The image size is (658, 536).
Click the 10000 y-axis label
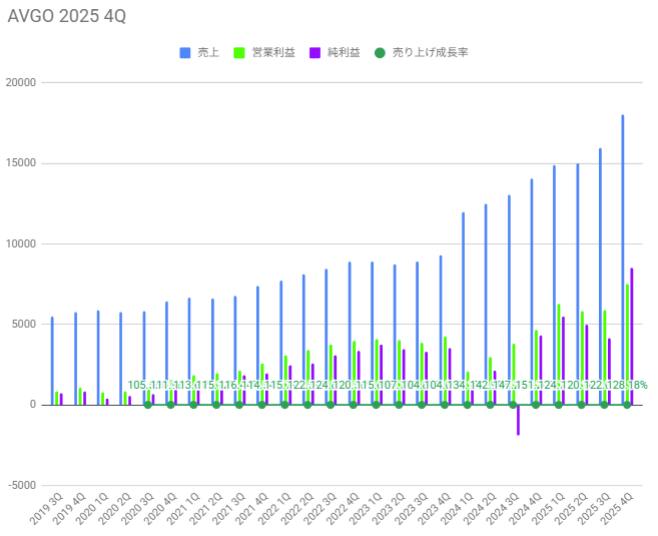(x=21, y=244)
